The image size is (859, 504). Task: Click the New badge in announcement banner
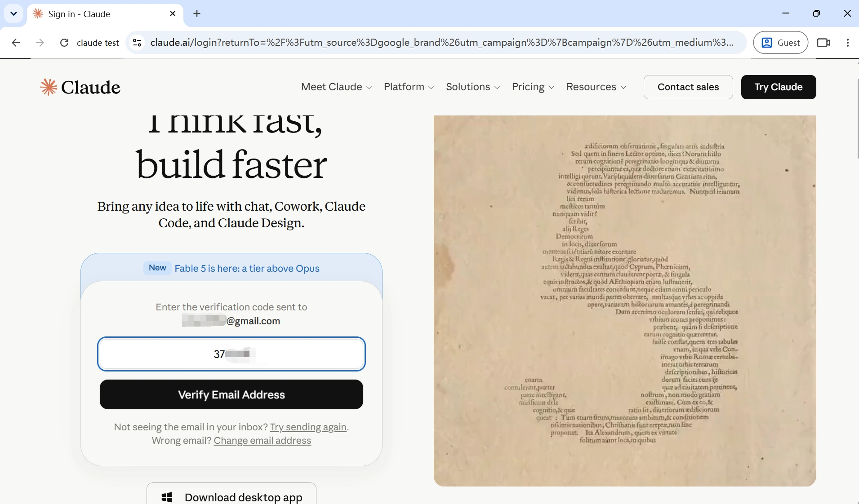(x=157, y=268)
